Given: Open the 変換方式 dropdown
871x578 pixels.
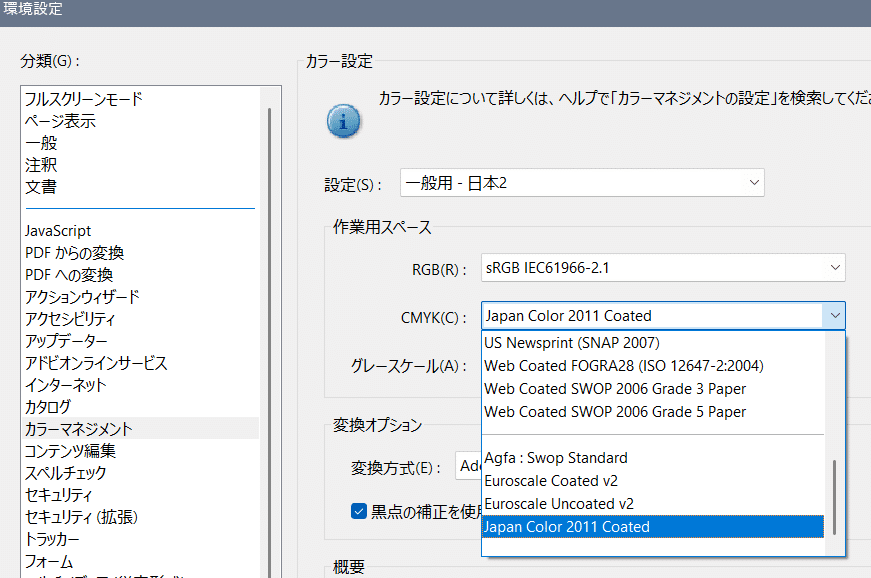Looking at the screenshot, I should pos(468,466).
